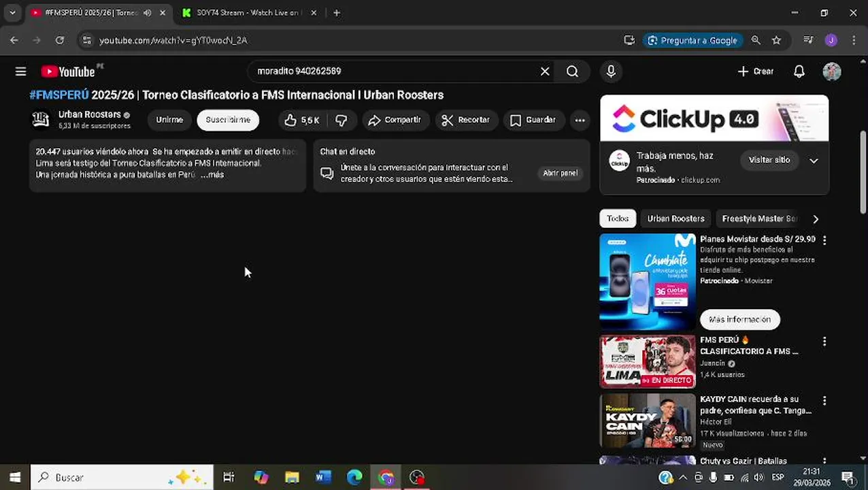This screenshot has width=868, height=490.
Task: Open FMS PERÚ Clasificatorio live thumbnail
Action: 648,361
